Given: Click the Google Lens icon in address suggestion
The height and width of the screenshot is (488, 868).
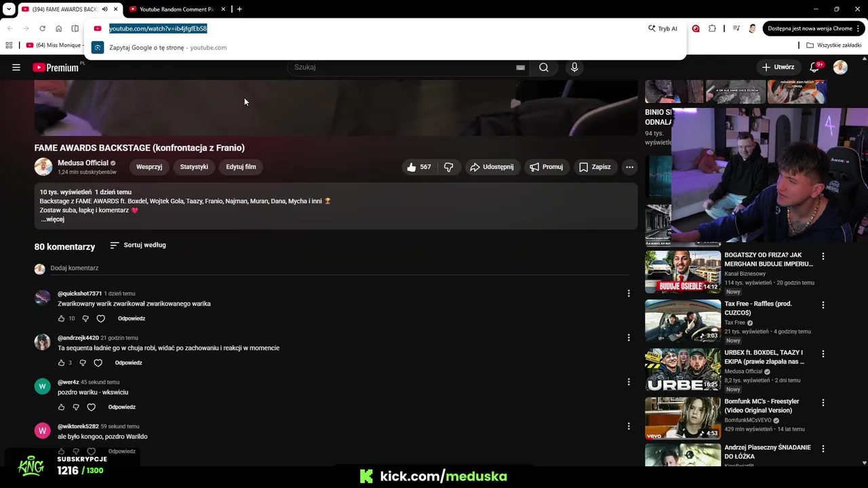Looking at the screenshot, I should (x=98, y=47).
